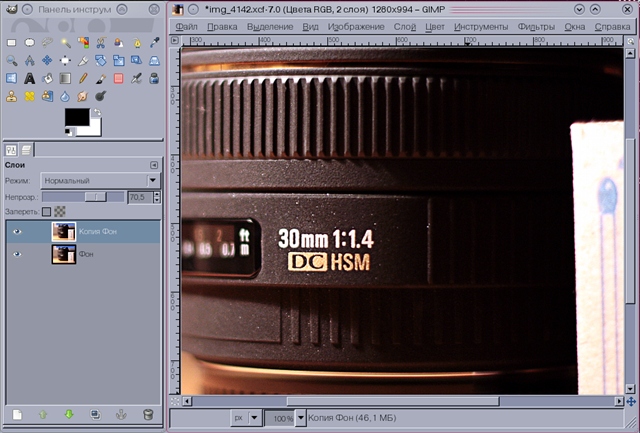Select the Фон layer thumbnail

coord(63,255)
